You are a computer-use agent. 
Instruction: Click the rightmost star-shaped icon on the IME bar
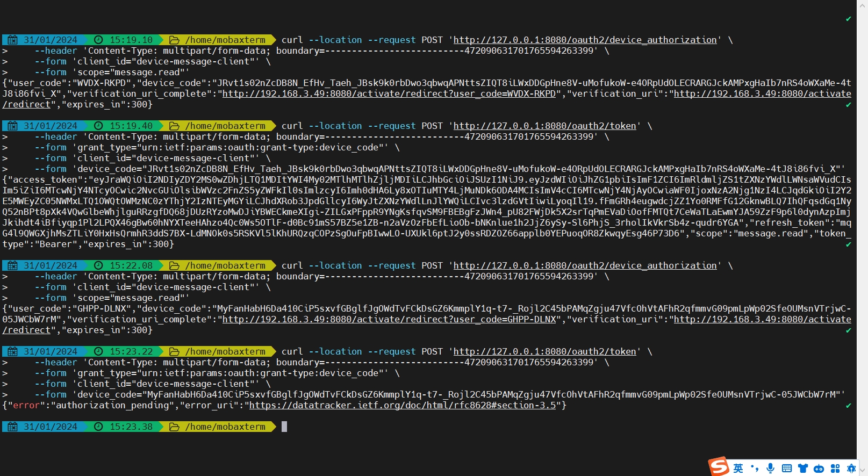tap(851, 468)
